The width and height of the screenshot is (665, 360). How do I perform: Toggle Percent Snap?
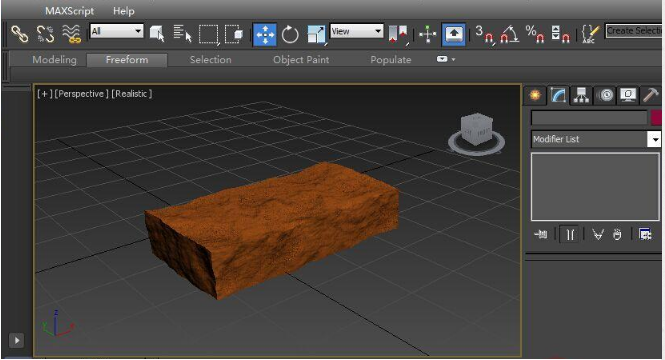click(x=535, y=34)
